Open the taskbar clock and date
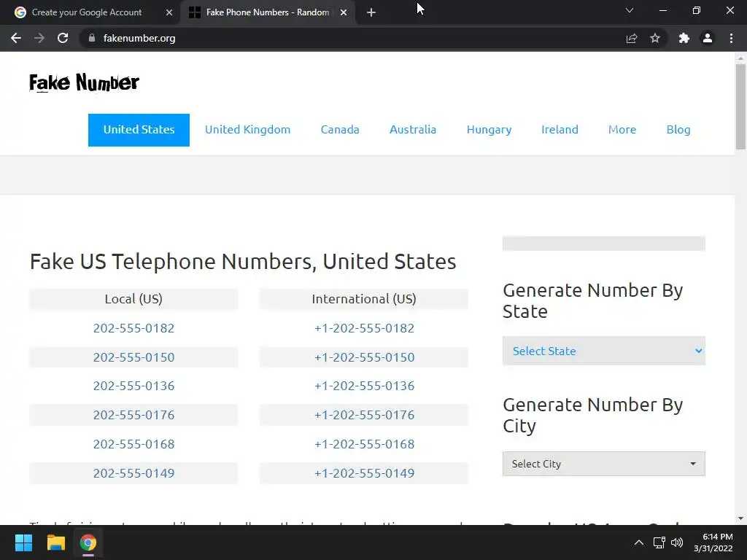The width and height of the screenshot is (747, 560). click(713, 542)
